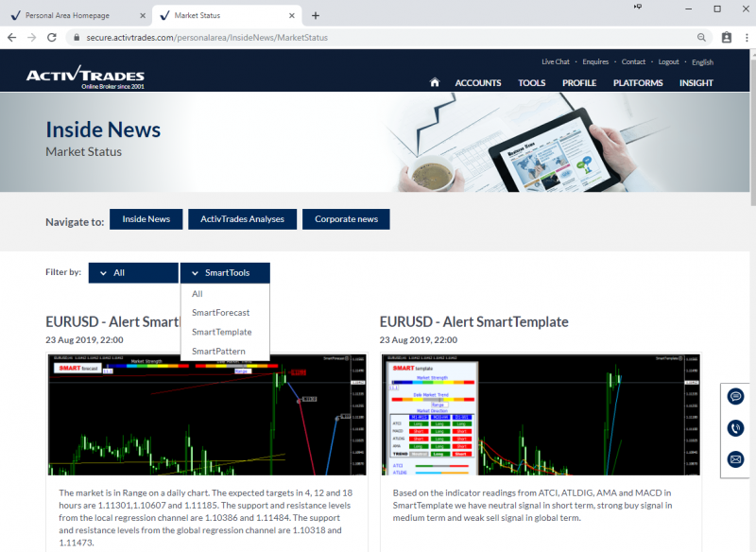Open the live chat bubble side icon

tap(735, 397)
